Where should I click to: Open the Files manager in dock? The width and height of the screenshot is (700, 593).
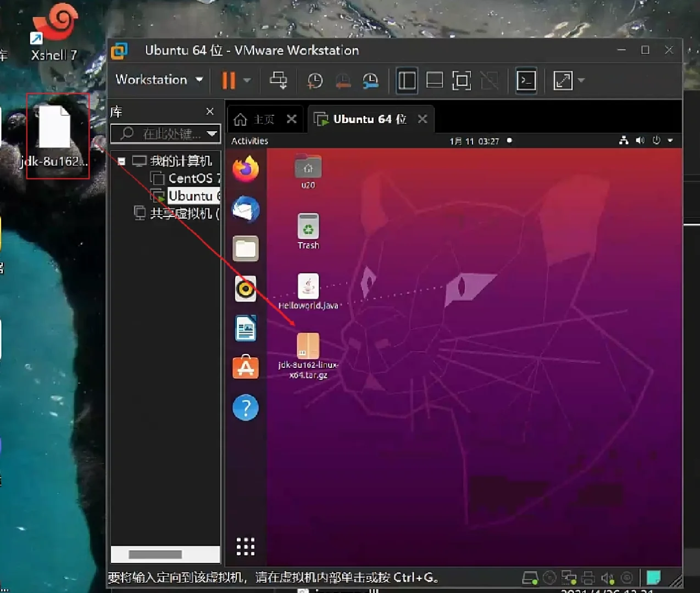[x=246, y=249]
